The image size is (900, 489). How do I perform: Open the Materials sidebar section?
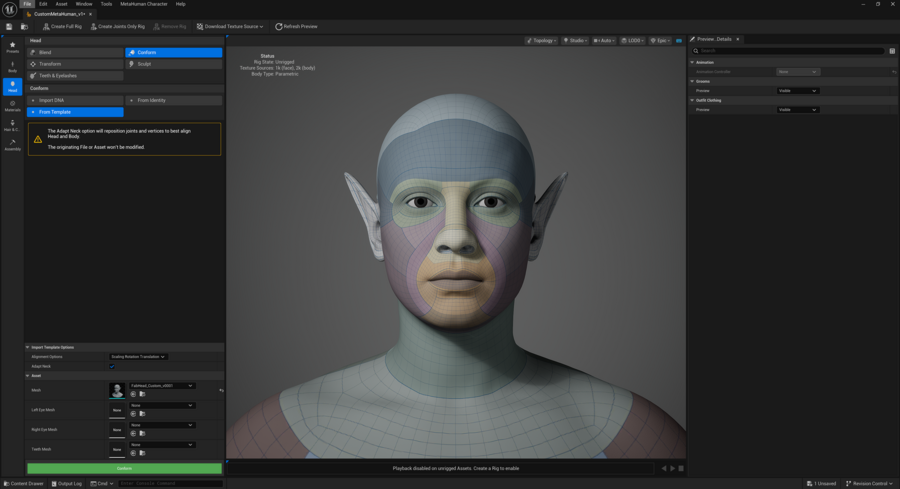(12, 105)
